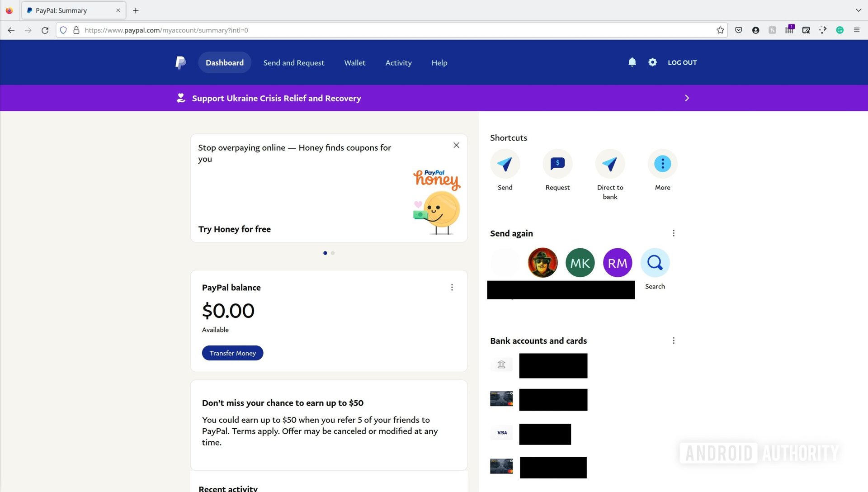Click the settings gear icon
868x492 pixels.
pos(652,62)
